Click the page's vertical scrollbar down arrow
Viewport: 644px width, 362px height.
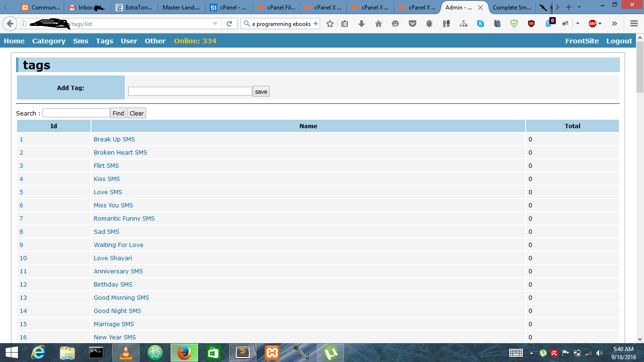pos(640,338)
